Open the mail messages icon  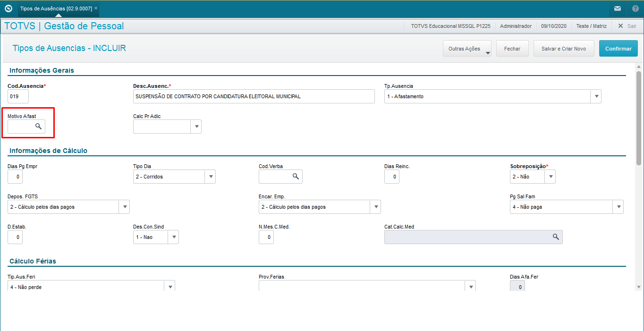coord(617,8)
